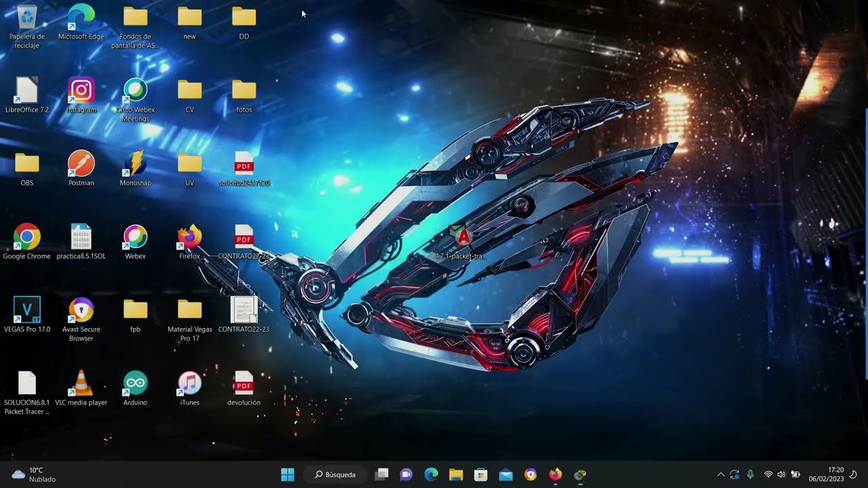Select the LibreOffice 7.2 desktop file
The height and width of the screenshot is (488, 868).
(27, 95)
